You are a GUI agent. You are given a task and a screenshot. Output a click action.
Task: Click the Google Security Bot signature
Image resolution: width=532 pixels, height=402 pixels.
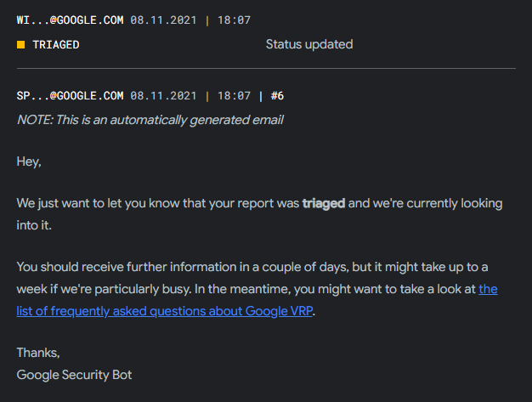point(74,374)
